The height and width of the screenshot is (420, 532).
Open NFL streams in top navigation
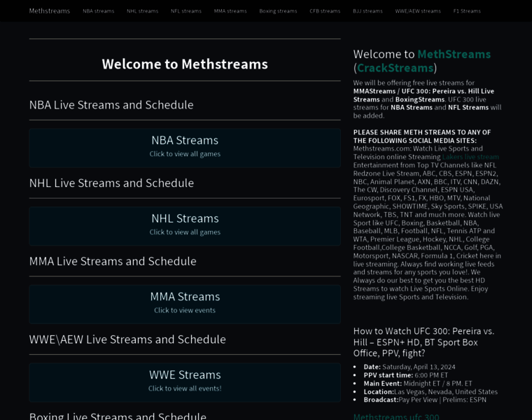point(186,11)
